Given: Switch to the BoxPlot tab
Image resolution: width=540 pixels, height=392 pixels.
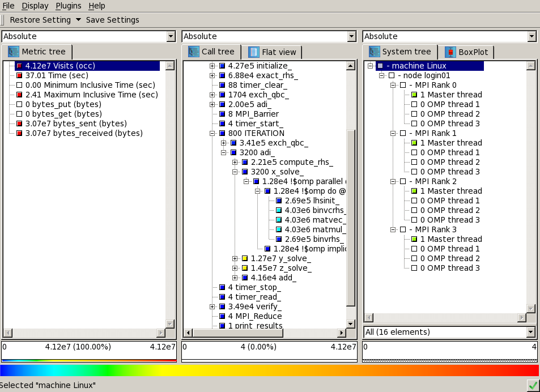Looking at the screenshot, I should coord(466,52).
